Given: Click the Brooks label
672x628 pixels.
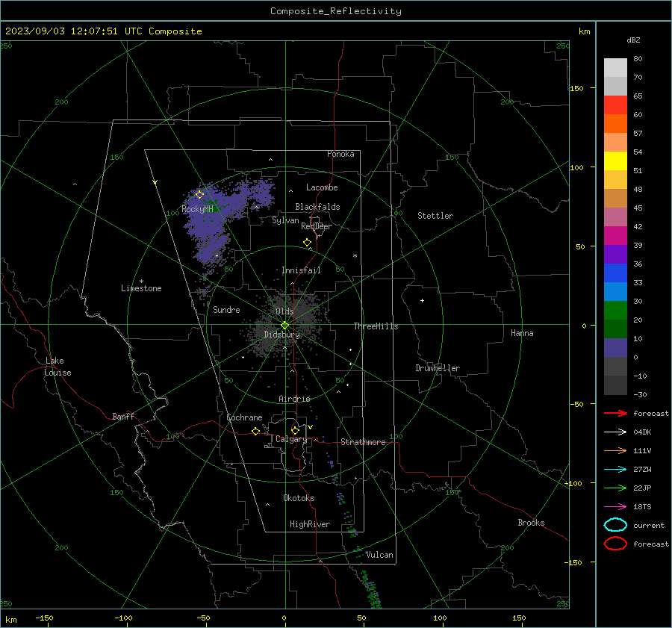Looking at the screenshot, I should coord(531,523).
